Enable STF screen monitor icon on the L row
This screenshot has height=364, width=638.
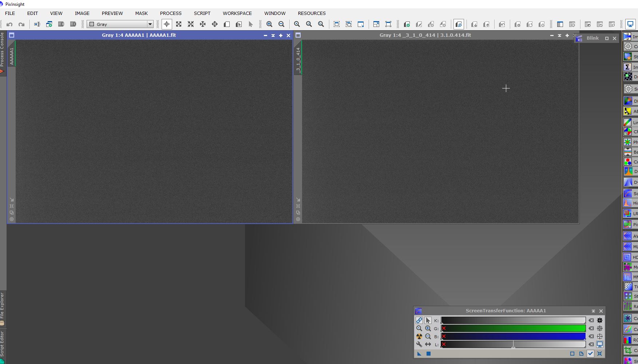pos(599,344)
